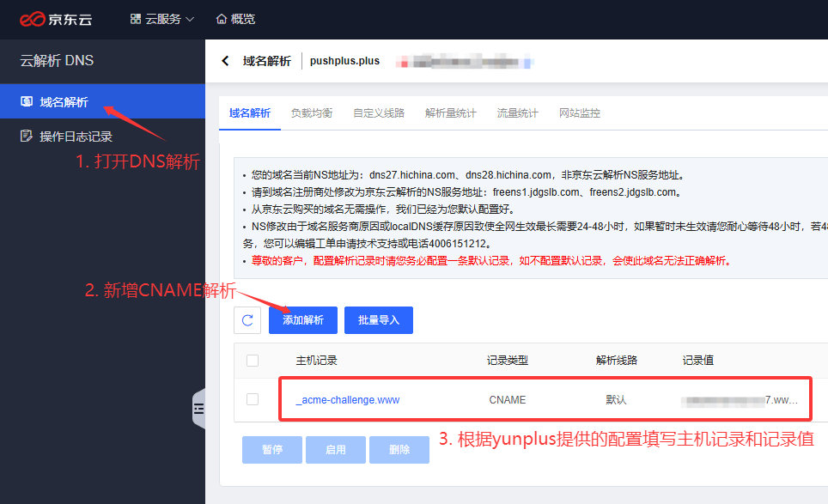Image resolution: width=828 pixels, height=504 pixels.
Task: Switch to 自定义线路 tab
Action: coord(379,113)
